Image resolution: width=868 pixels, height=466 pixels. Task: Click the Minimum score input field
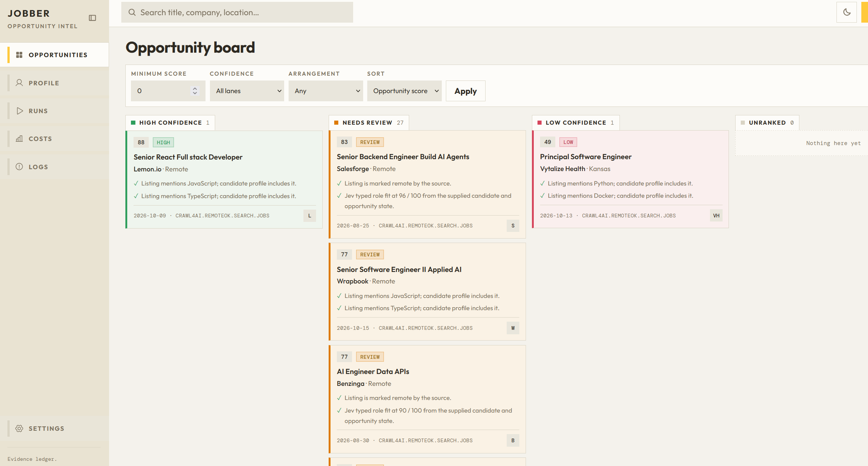point(168,91)
